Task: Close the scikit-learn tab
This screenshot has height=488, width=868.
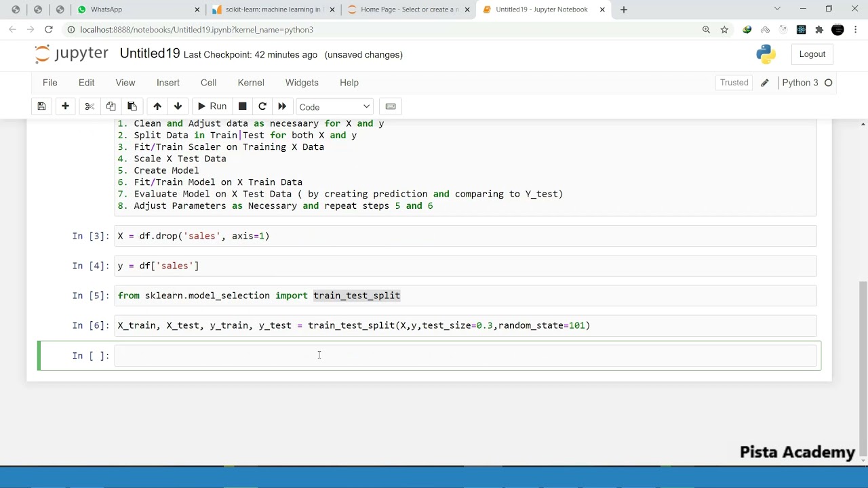Action: point(332,9)
